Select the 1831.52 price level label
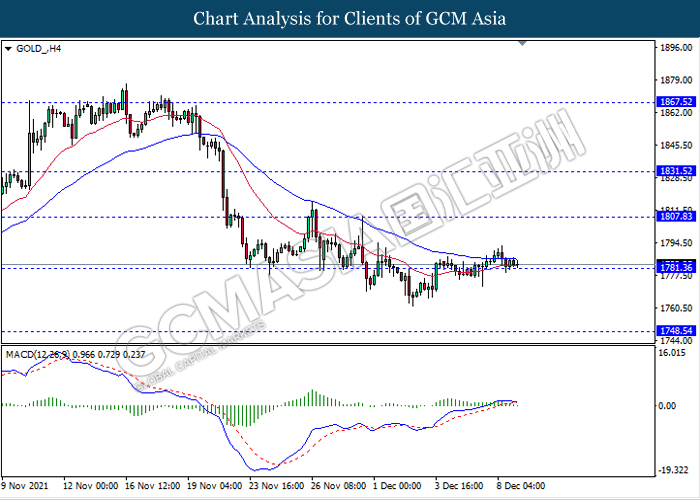Image resolution: width=700 pixels, height=500 pixels. click(x=676, y=171)
